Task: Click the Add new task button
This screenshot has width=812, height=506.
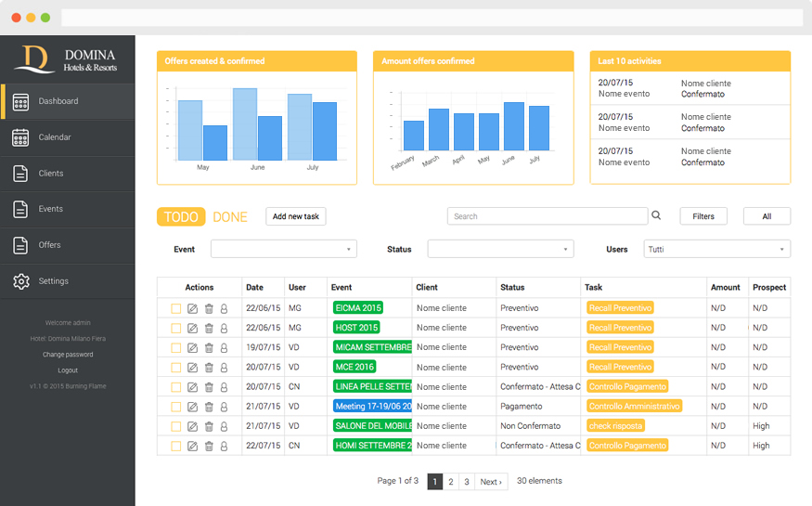Action: (296, 216)
